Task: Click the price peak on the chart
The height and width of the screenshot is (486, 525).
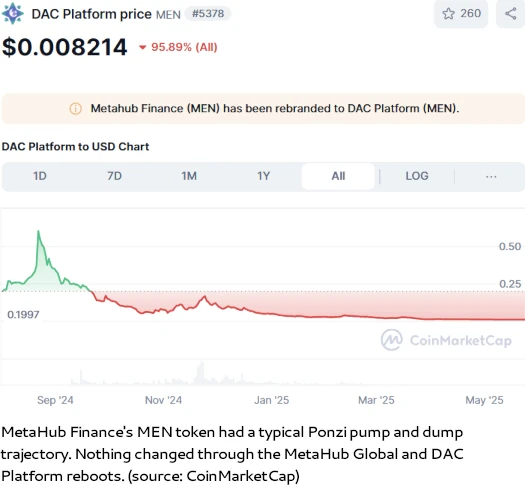Action: [x=39, y=231]
